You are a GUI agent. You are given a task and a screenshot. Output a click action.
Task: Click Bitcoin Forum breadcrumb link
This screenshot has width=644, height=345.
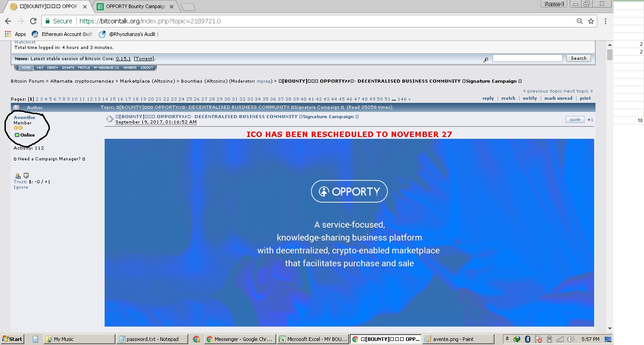tap(27, 81)
